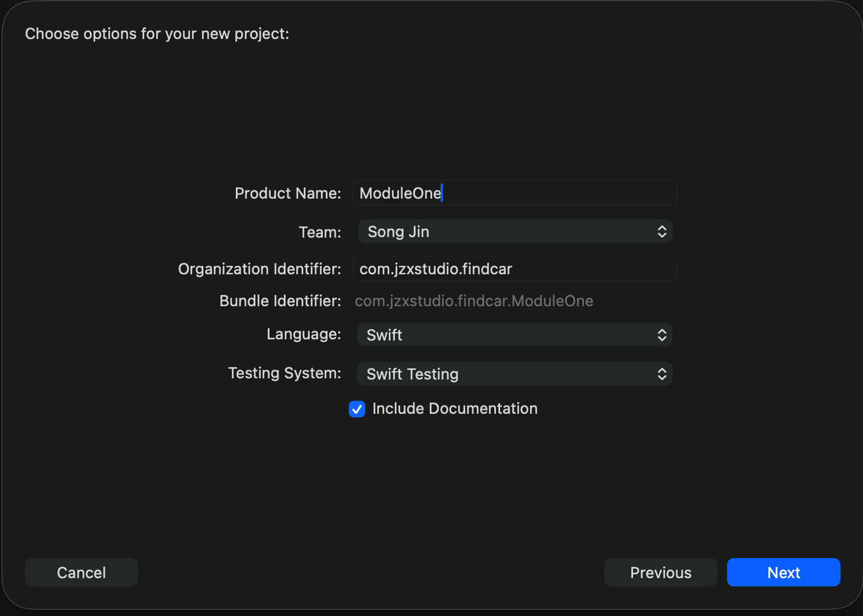Click the Bundle Identifier label
Screen dimensions: 863x616
pyautogui.click(x=280, y=301)
